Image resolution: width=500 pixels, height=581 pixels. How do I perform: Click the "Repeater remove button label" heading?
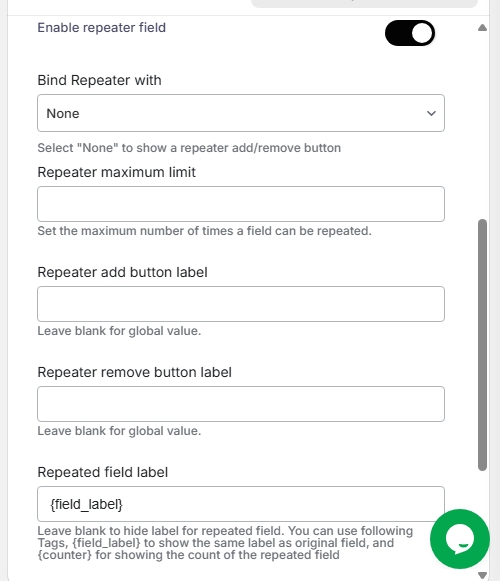[135, 372]
